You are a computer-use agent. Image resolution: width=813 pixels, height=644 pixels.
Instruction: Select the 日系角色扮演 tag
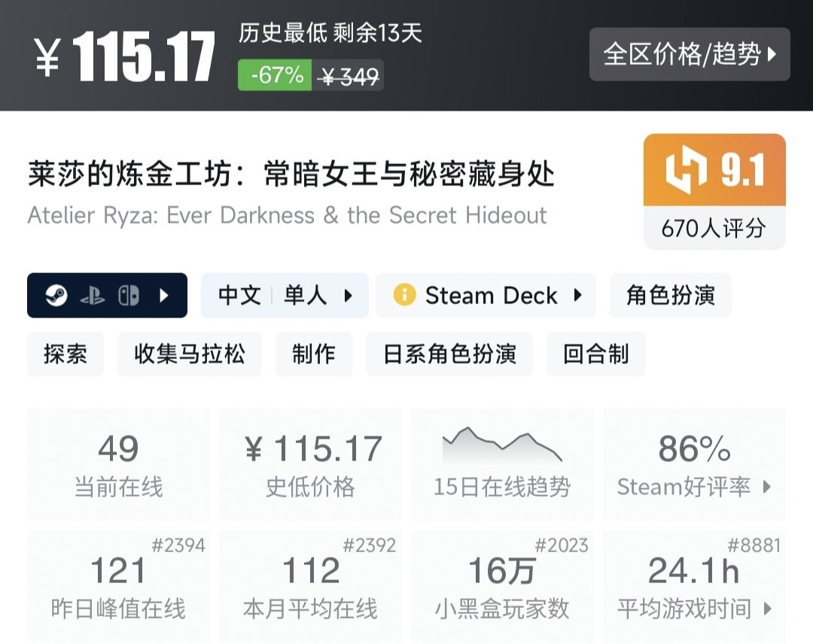(x=449, y=354)
